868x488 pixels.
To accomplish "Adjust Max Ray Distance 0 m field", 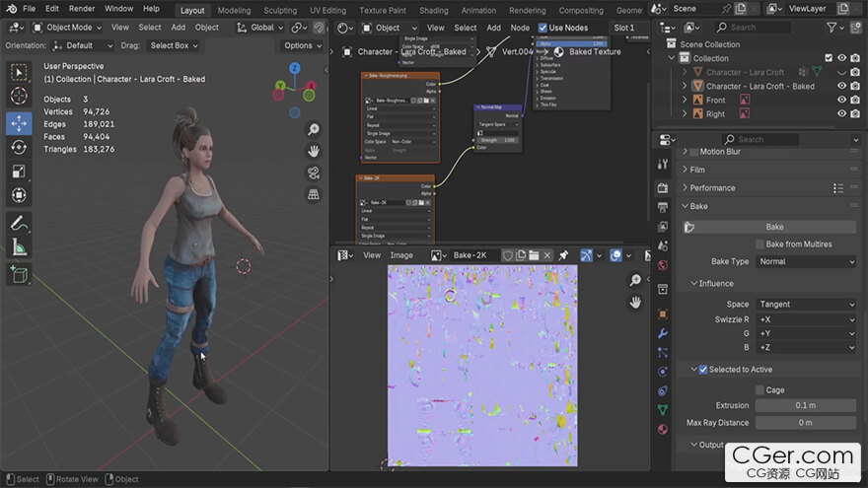I will [x=806, y=423].
